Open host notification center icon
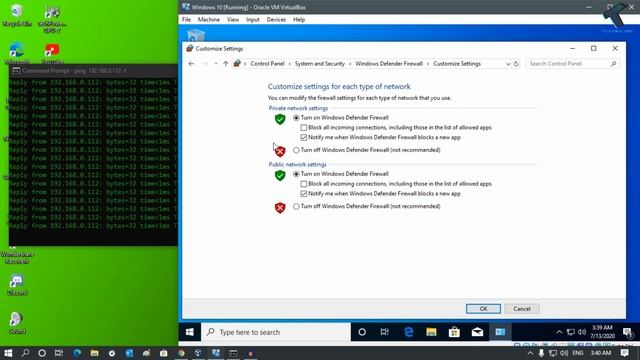Viewport: 640px width, 360px height. tap(624, 353)
